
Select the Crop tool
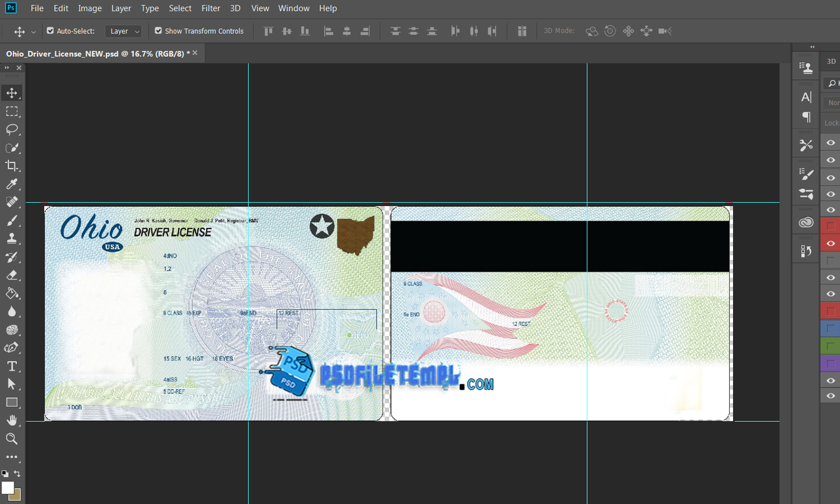click(x=12, y=165)
